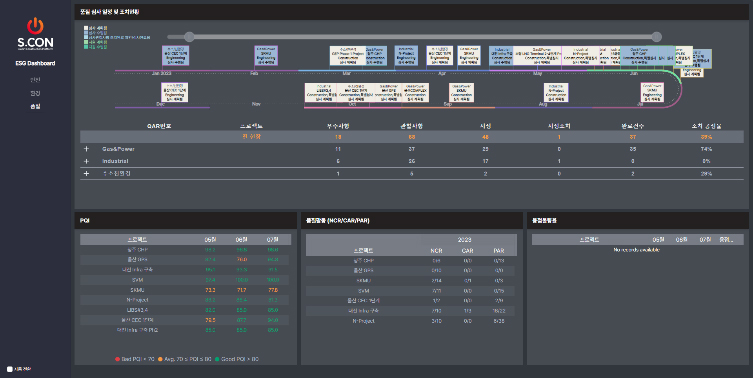Sort by the CAR column header
The image size is (753, 378).
click(467, 251)
